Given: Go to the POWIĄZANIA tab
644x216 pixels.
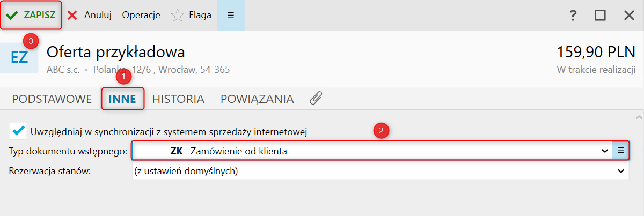Looking at the screenshot, I should click(x=257, y=99).
